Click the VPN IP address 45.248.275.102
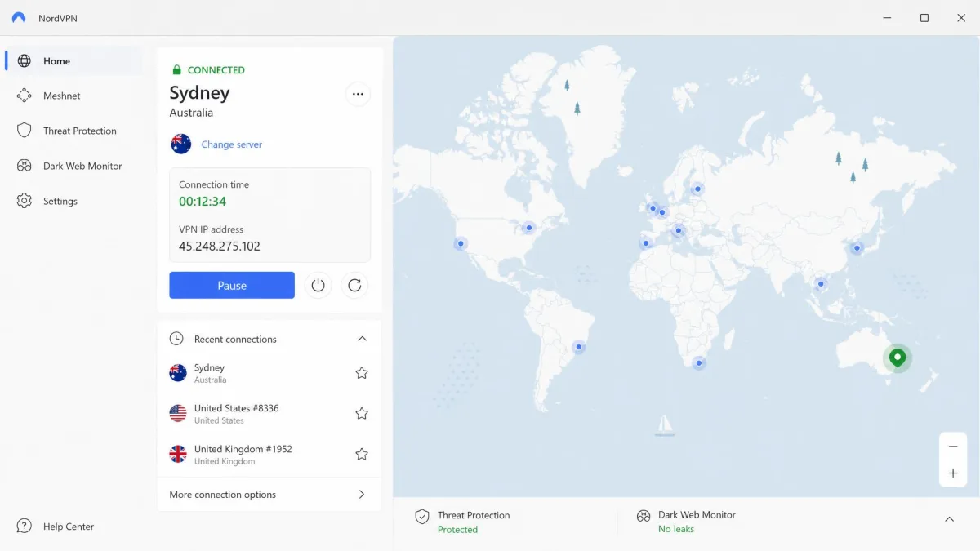 pyautogui.click(x=220, y=247)
